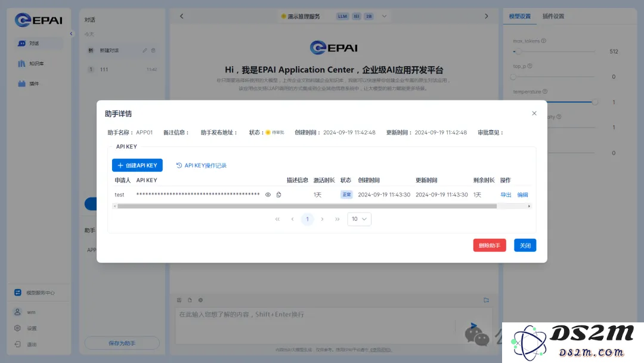This screenshot has height=363, width=644.
Task: Send the message with arrow icon
Action: pyautogui.click(x=473, y=325)
